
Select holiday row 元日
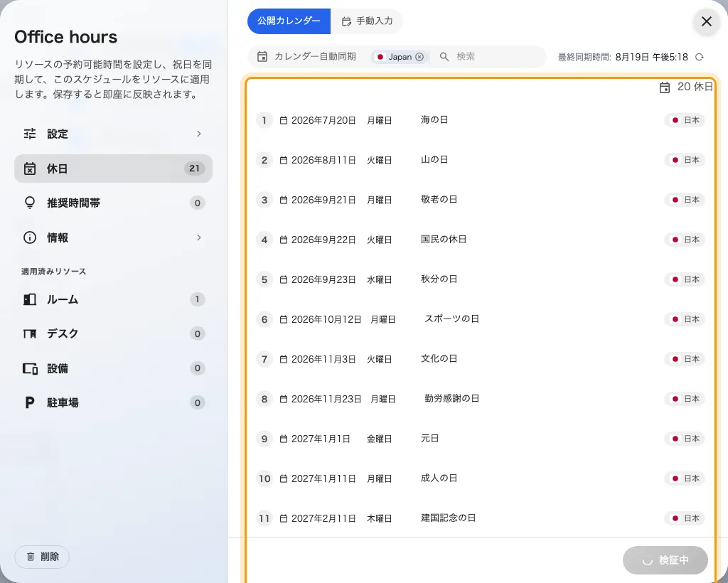pos(481,439)
